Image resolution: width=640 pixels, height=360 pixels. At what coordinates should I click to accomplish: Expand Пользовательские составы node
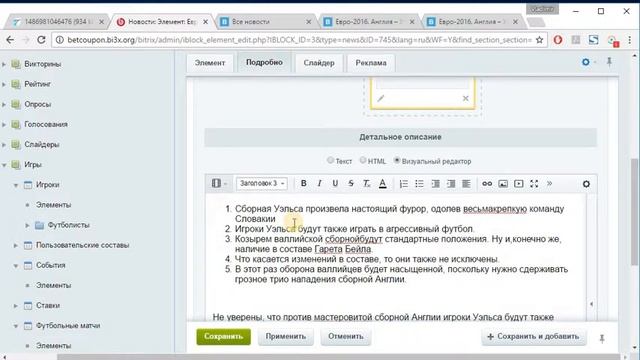click(16, 245)
